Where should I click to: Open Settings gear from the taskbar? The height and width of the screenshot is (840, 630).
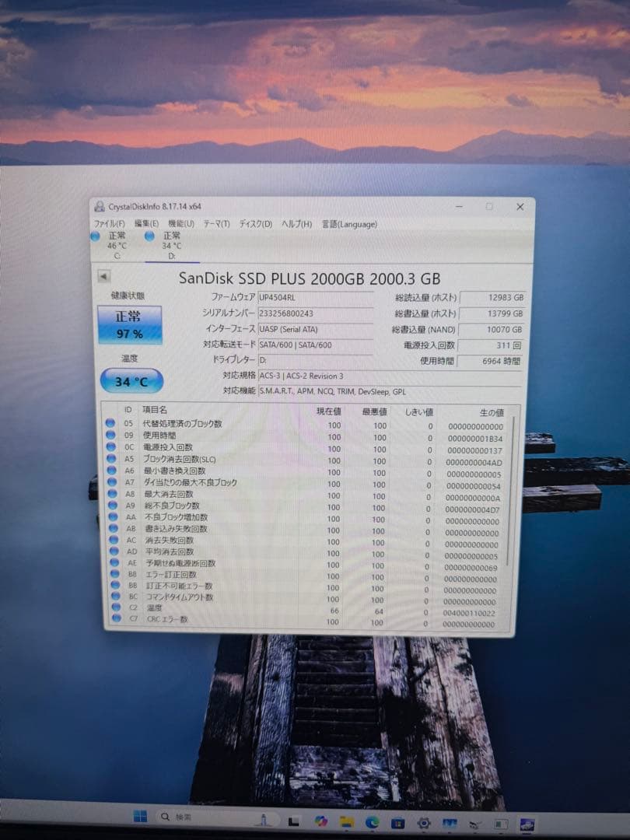pyautogui.click(x=424, y=823)
